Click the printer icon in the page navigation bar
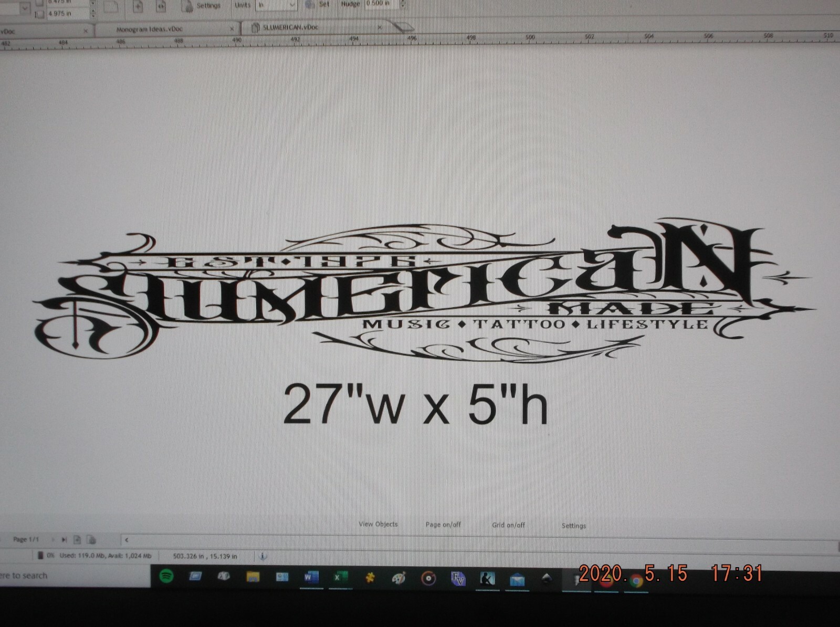Viewport: 840px width, 627px height. [x=92, y=539]
